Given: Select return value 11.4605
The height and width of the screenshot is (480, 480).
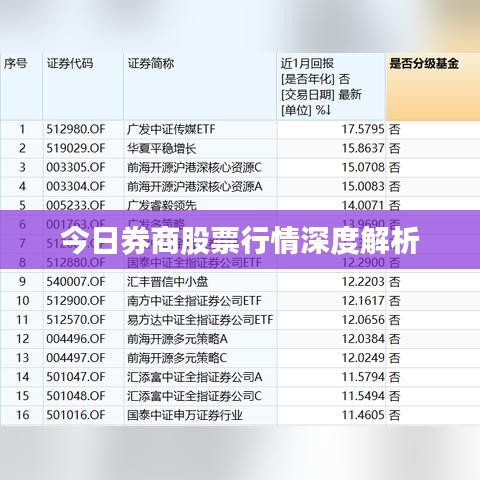Looking at the screenshot, I should click(x=363, y=415).
